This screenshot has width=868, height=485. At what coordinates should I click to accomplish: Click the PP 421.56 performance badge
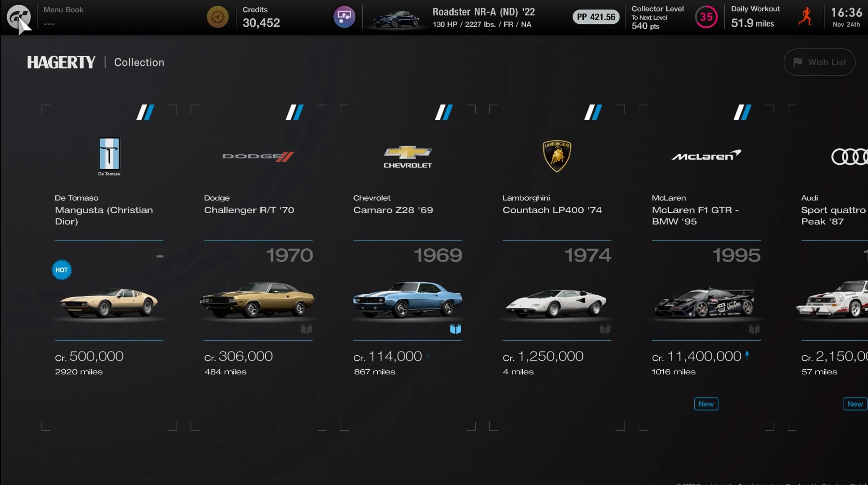click(596, 17)
